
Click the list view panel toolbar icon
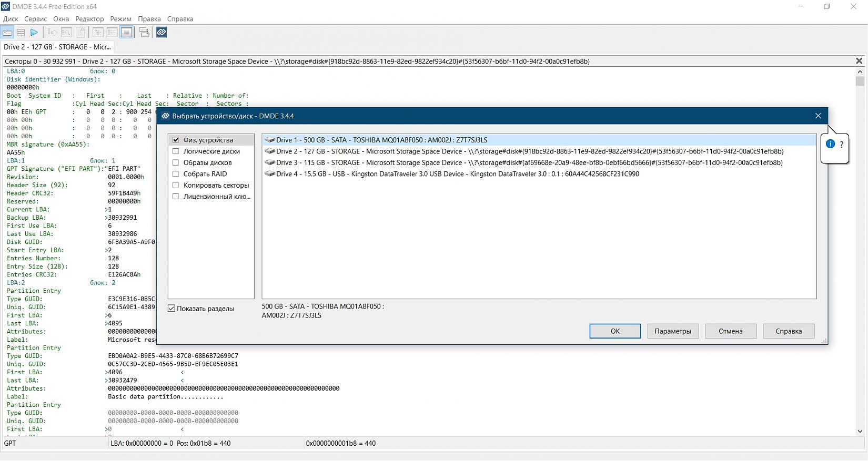pos(112,33)
